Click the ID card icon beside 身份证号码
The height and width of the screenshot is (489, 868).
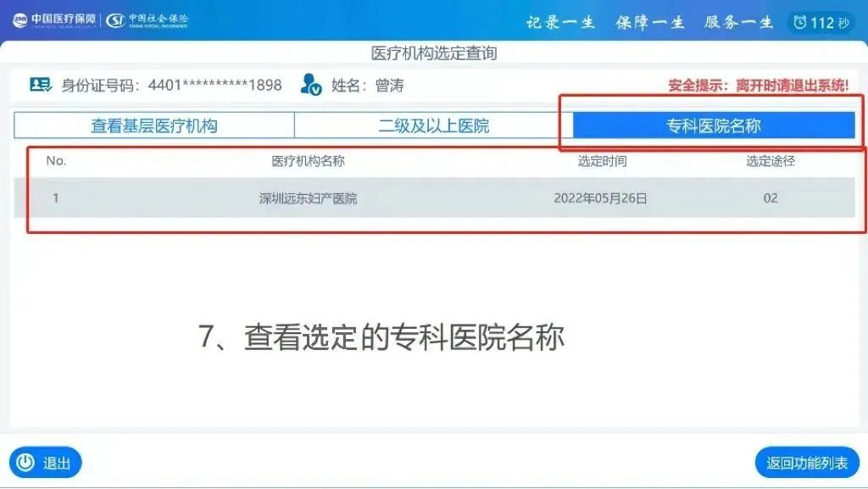tap(41, 85)
